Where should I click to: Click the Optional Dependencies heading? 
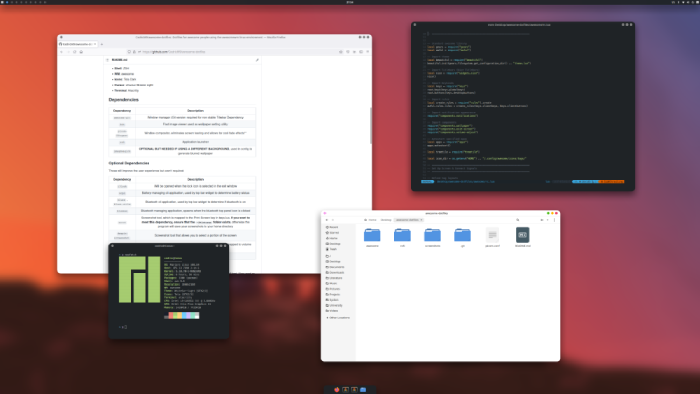point(129,163)
